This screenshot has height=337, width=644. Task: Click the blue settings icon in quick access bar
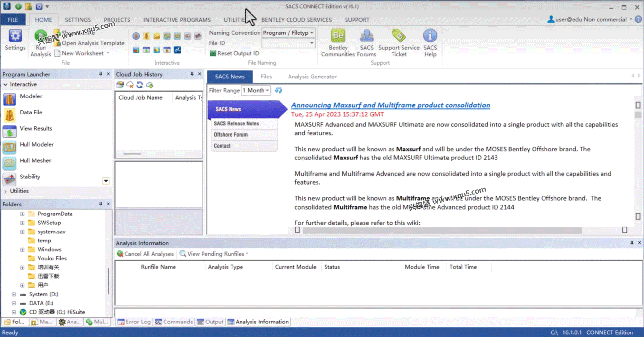pyautogui.click(x=39, y=6)
